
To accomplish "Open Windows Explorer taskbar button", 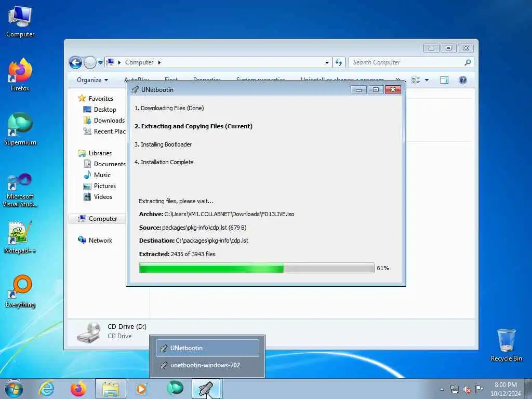I will [111, 389].
